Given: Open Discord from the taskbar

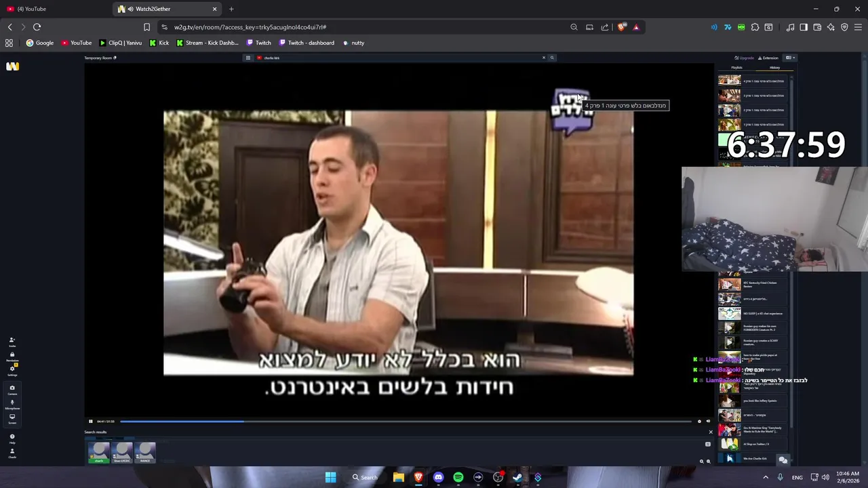Looking at the screenshot, I should [x=438, y=477].
